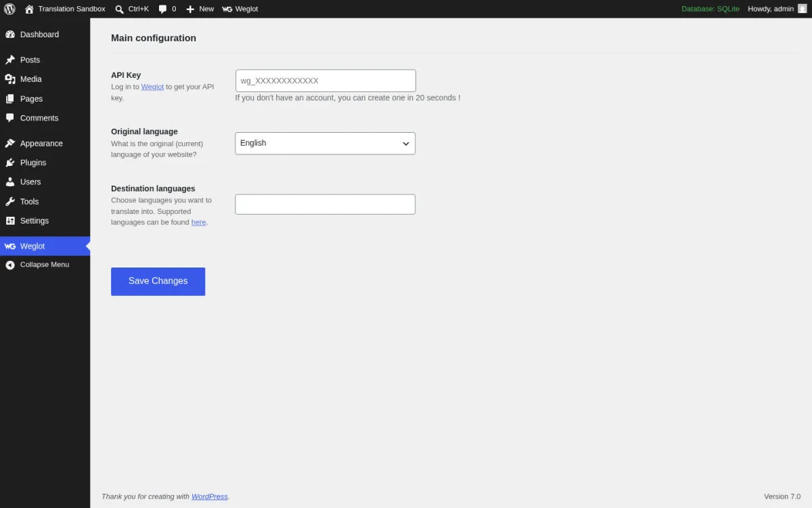
Task: Click the search magnifier icon
Action: (120, 9)
